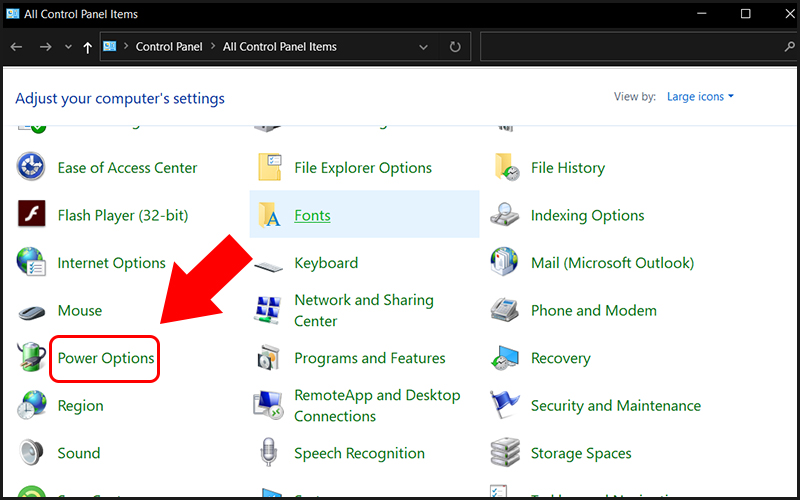Open the Region link
800x500 pixels.
[80, 406]
